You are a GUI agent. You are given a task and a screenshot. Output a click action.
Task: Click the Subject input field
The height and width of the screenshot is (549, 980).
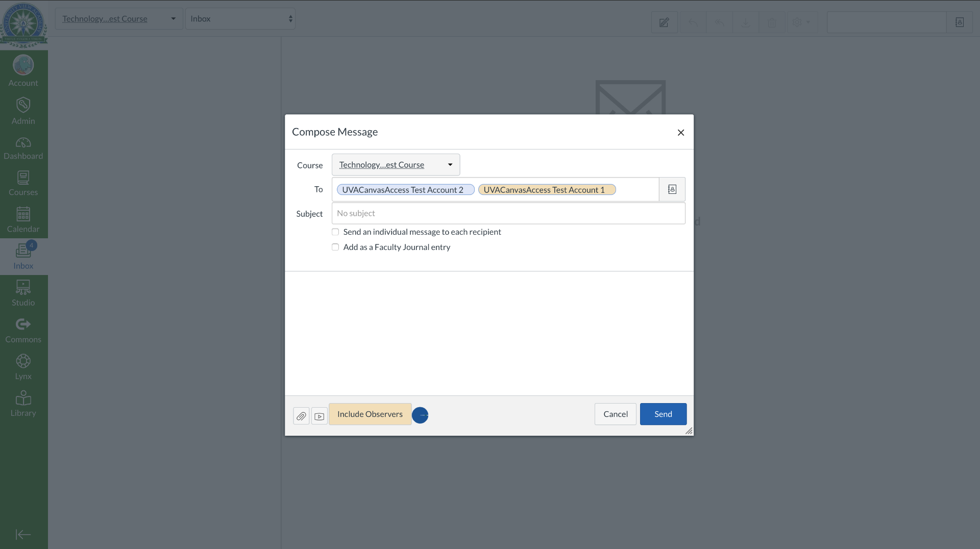[508, 213]
